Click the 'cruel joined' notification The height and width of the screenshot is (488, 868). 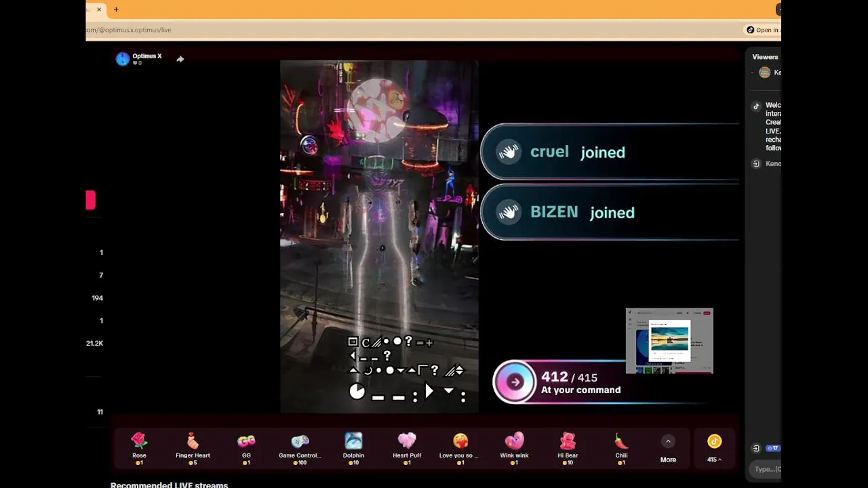(x=610, y=152)
